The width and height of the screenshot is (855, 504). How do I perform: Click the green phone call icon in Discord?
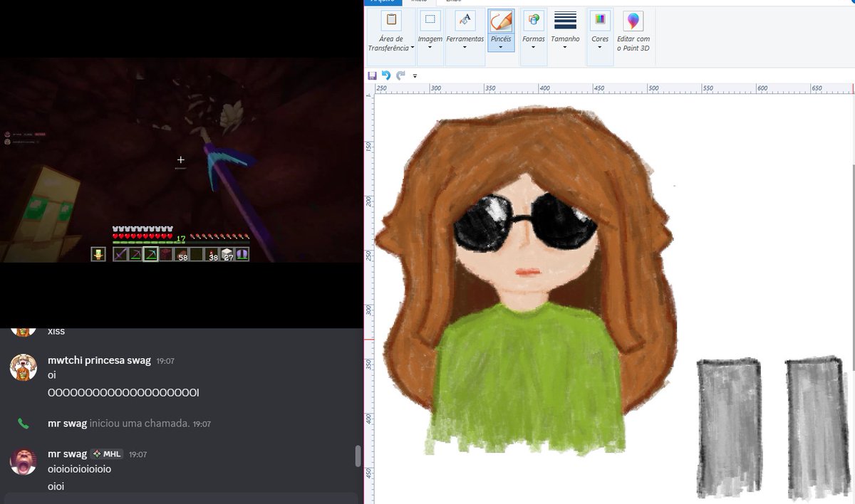point(24,424)
